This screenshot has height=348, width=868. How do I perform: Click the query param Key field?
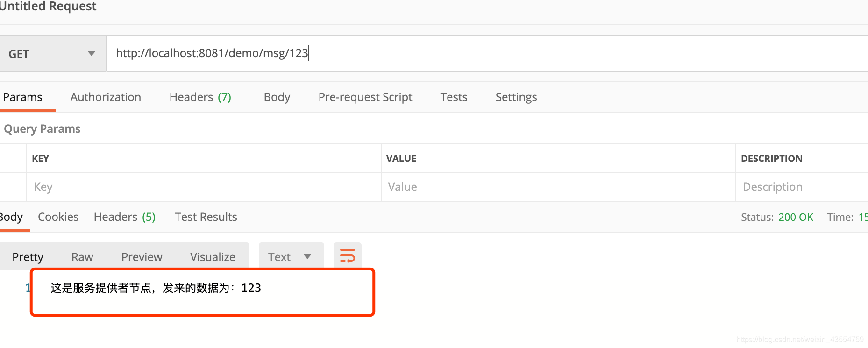pyautogui.click(x=204, y=187)
